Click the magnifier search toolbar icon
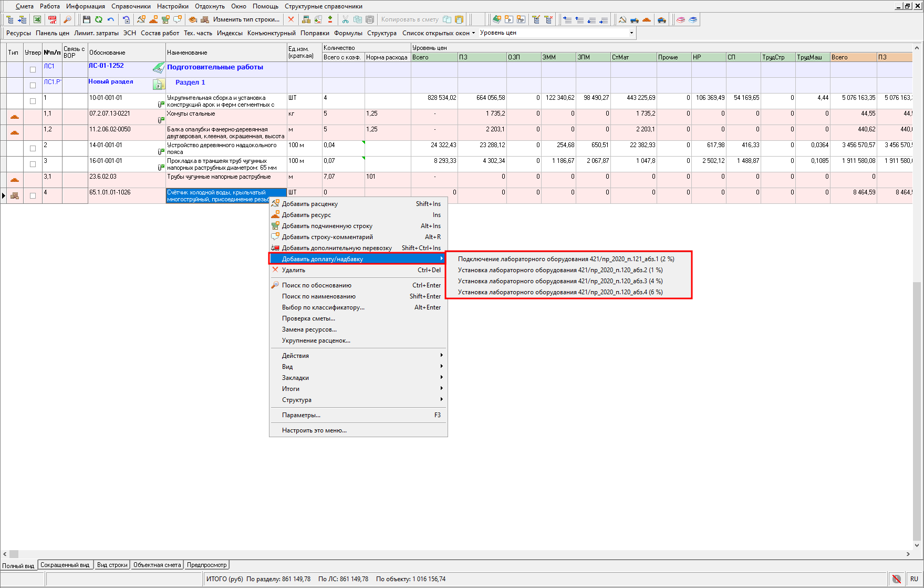The height and width of the screenshot is (588, 924). click(x=67, y=19)
